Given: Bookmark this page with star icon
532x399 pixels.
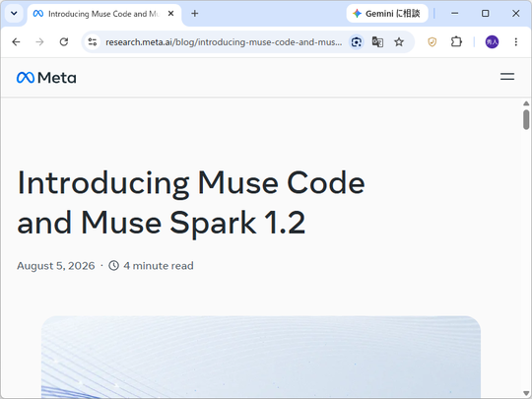Looking at the screenshot, I should coord(399,42).
